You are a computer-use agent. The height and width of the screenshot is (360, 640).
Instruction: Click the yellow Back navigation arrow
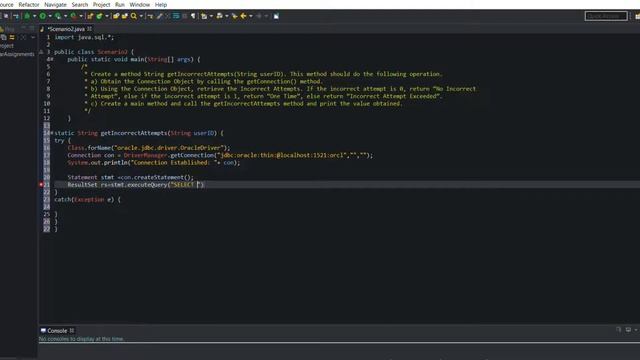click(243, 16)
